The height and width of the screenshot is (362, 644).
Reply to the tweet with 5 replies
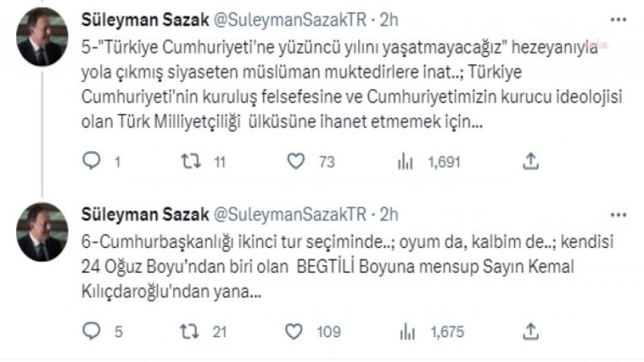click(x=91, y=332)
